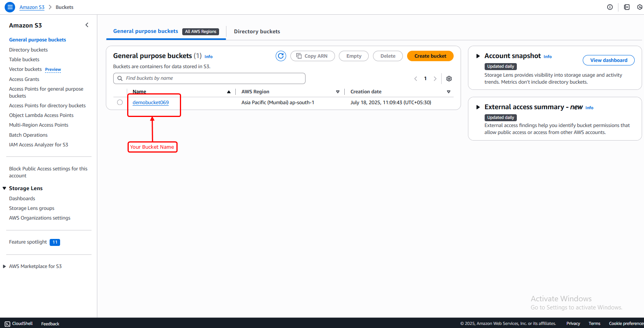Image resolution: width=644 pixels, height=328 pixels.
Task: Click General purpose buckets sidebar link
Action: tap(38, 40)
